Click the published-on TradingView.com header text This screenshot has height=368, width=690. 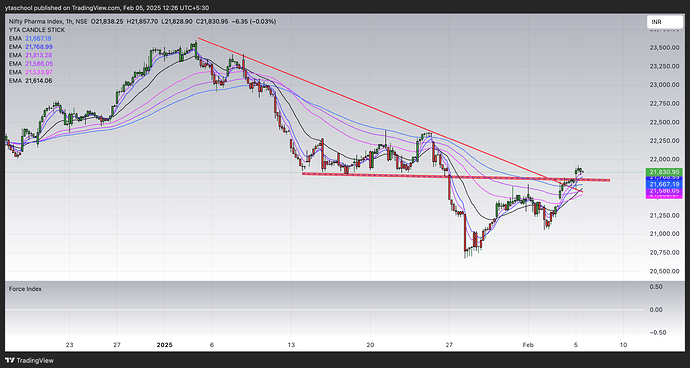coord(107,8)
